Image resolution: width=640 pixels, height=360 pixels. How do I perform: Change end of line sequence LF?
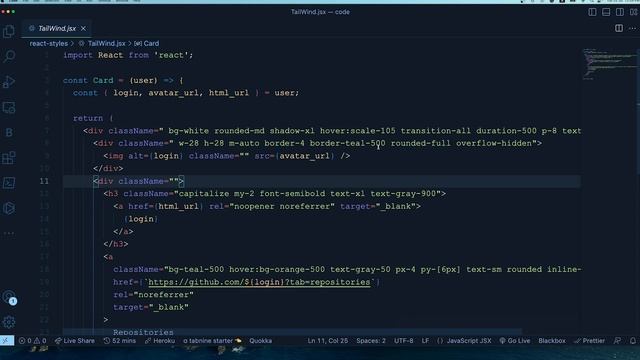tap(425, 340)
